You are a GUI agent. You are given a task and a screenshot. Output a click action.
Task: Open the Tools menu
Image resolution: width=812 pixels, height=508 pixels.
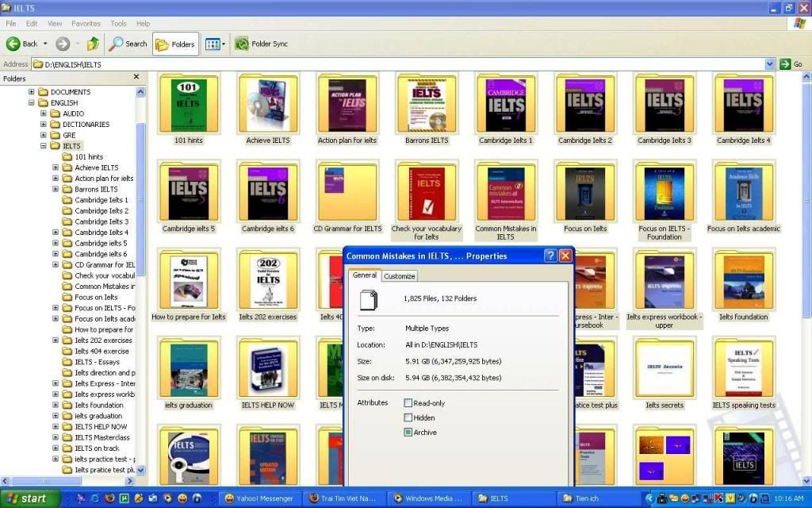118,23
